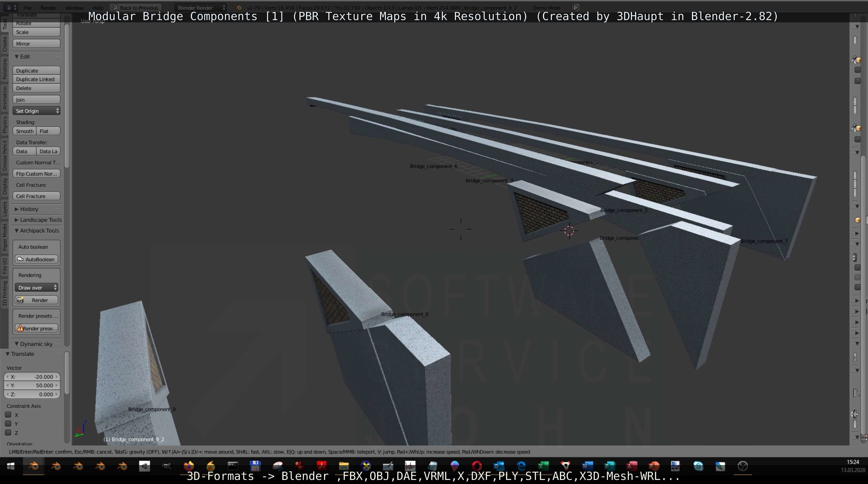Open the Blender Render engine dropdown
The image size is (868, 484).
[x=200, y=7]
